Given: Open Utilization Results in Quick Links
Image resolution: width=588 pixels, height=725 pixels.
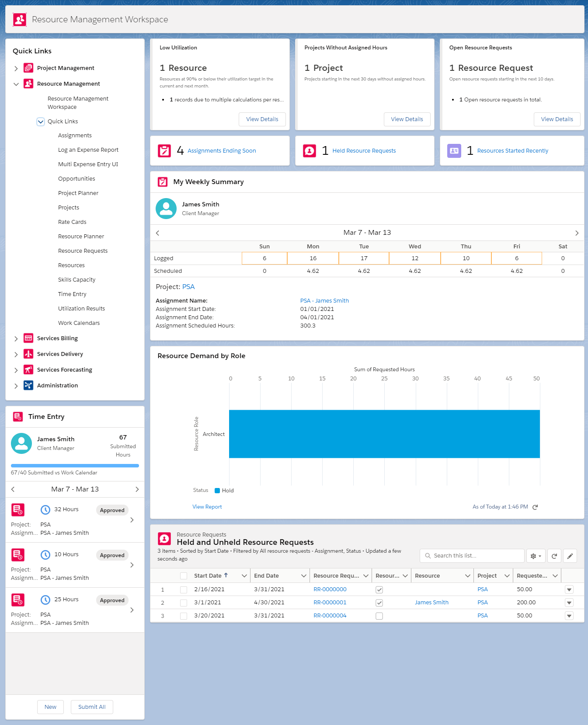Looking at the screenshot, I should (81, 309).
